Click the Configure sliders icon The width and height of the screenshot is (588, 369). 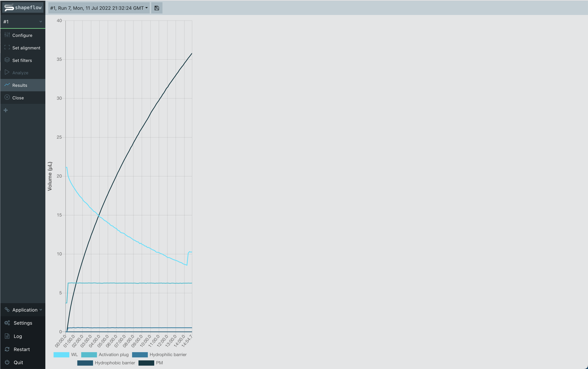7,35
